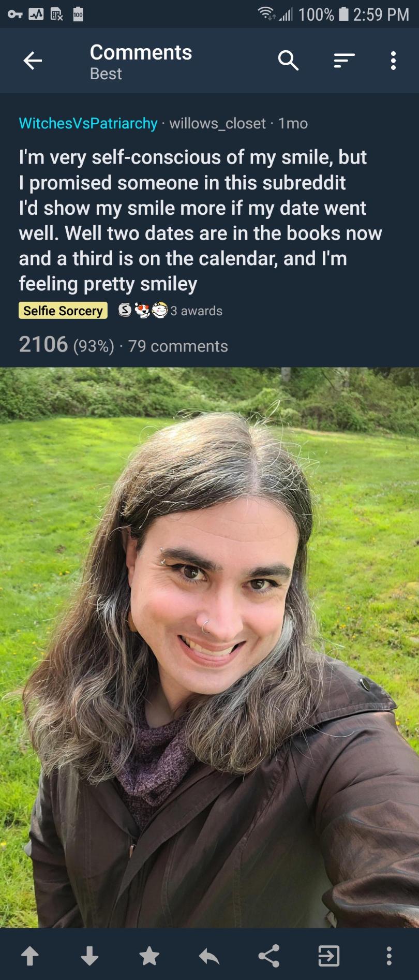Image resolution: width=419 pixels, height=980 pixels.
Task: Open the comment sort options
Action: pos(344,61)
